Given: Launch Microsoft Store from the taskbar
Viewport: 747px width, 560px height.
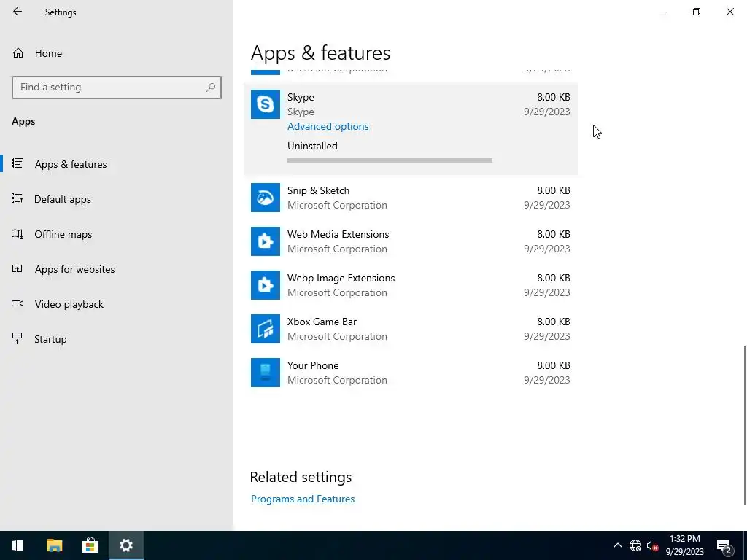Looking at the screenshot, I should click(90, 545).
